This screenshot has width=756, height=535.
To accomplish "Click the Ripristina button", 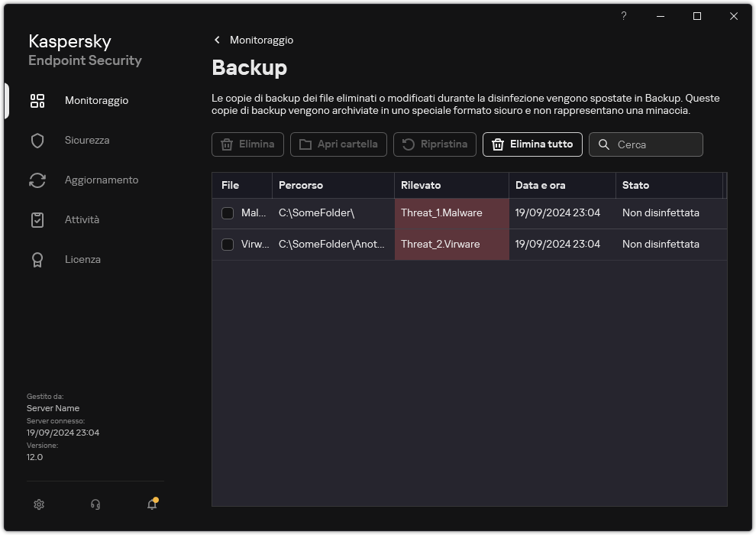I will (x=435, y=144).
